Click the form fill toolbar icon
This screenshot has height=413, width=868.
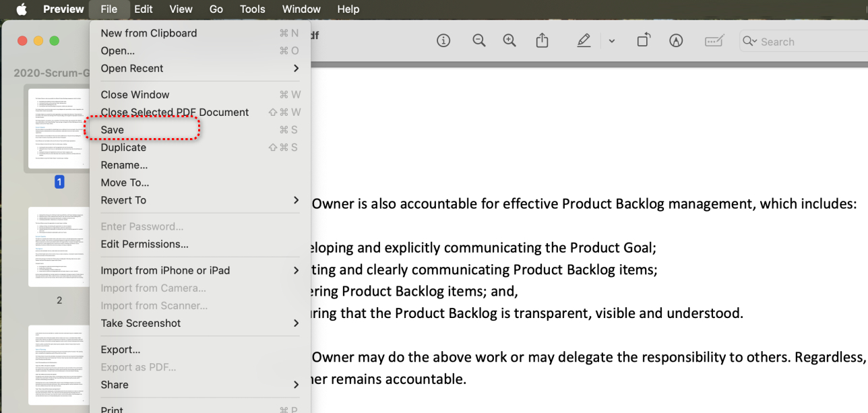click(x=714, y=40)
